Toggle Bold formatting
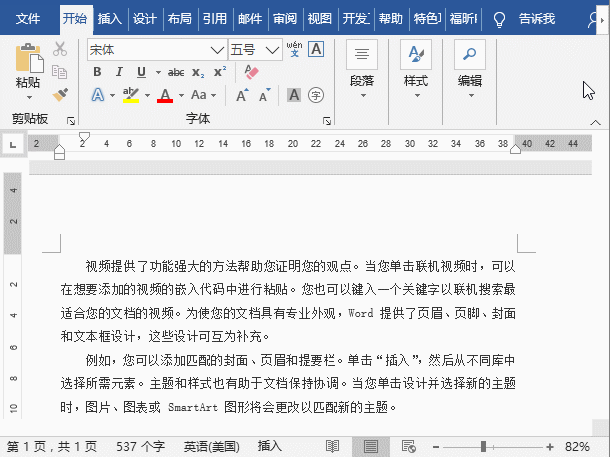Screen dimensions: 610x457 click(97, 72)
